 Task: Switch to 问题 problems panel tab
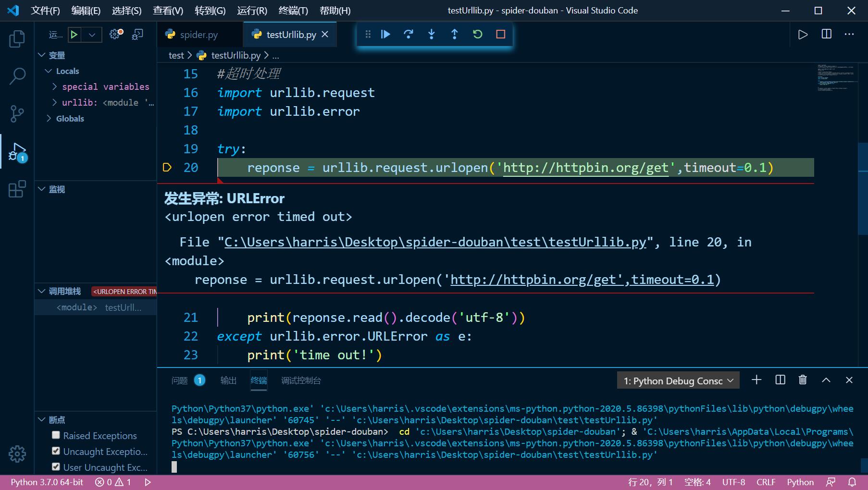188,380
